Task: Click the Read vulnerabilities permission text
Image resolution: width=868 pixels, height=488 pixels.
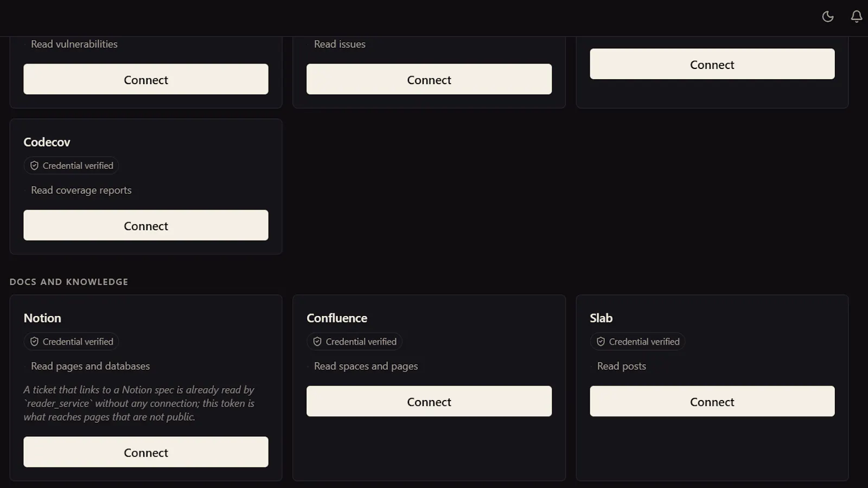Action: (x=74, y=44)
